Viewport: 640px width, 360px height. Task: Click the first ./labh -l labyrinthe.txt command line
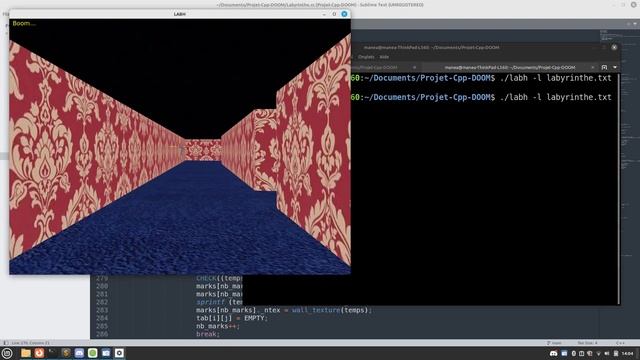pos(556,78)
